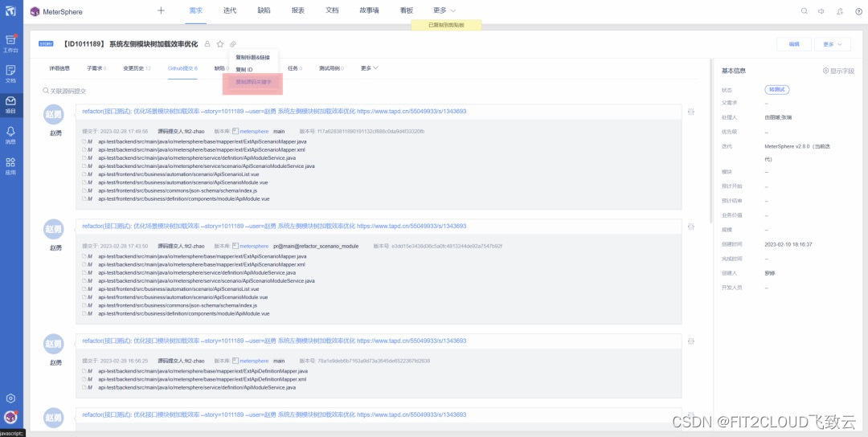
Task: Open the search magnifier in top right
Action: 805,11
